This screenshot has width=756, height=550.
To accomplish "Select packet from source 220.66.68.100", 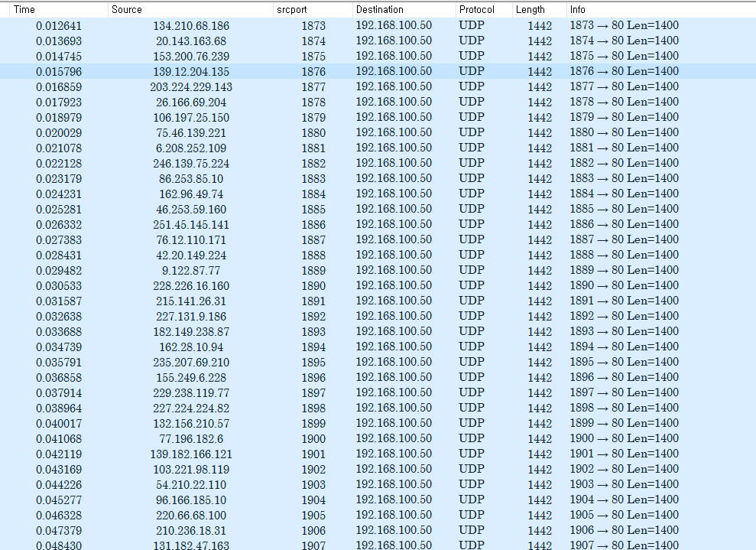I will [378, 515].
